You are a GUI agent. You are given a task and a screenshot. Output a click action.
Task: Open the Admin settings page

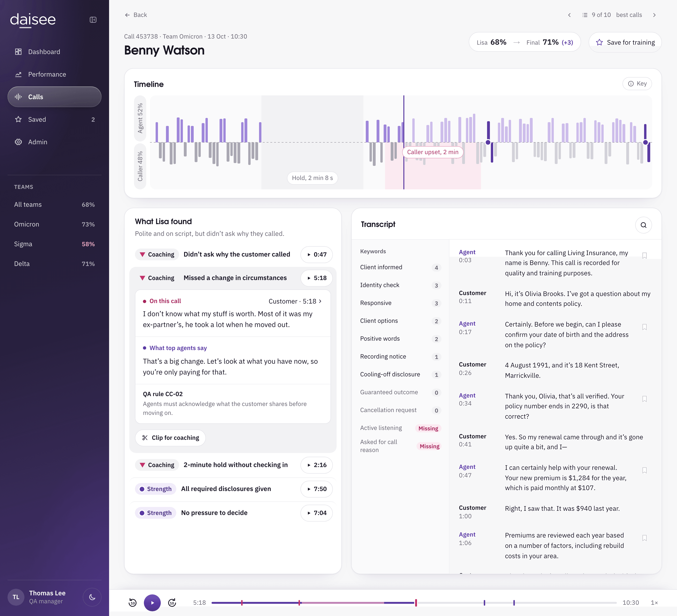[54, 142]
